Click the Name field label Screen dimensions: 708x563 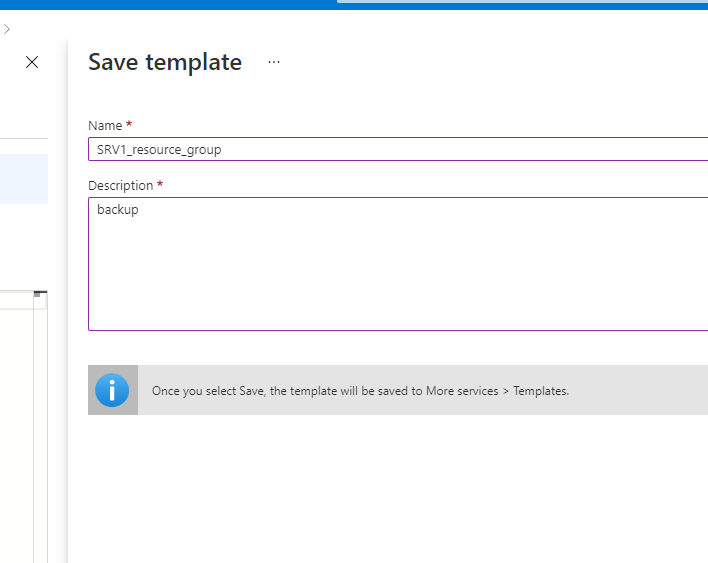click(x=104, y=126)
